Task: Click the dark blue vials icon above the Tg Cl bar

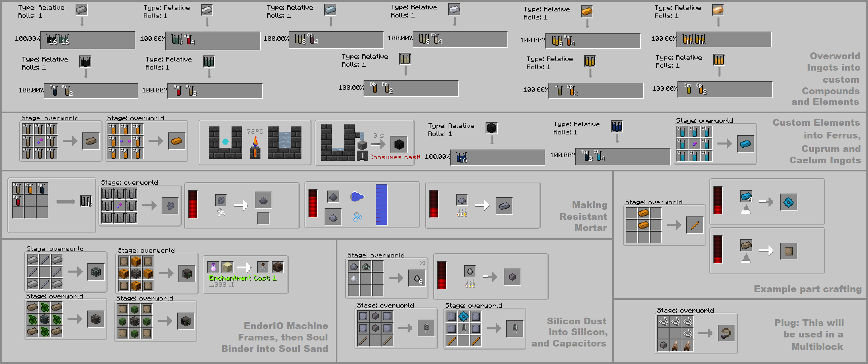Action: pyautogui.click(x=617, y=126)
